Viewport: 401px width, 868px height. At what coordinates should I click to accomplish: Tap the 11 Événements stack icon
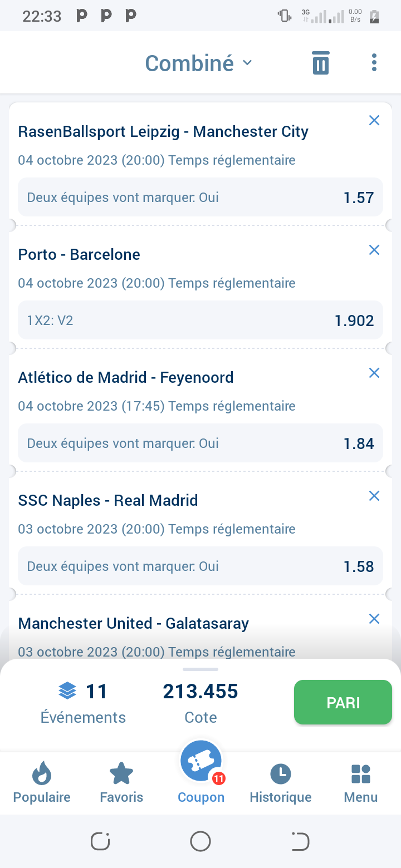click(x=67, y=692)
